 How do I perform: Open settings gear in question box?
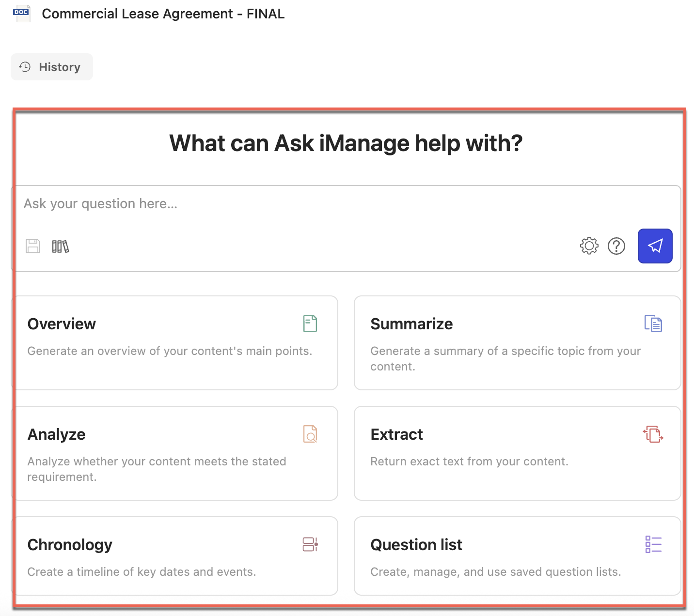589,246
